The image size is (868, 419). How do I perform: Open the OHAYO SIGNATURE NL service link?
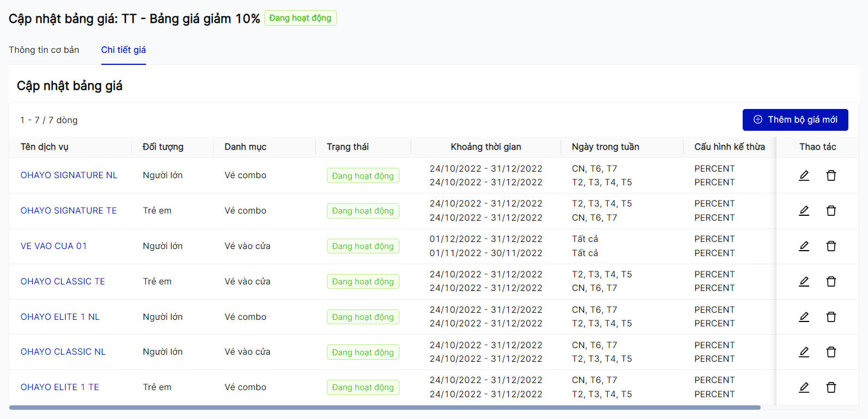[69, 175]
